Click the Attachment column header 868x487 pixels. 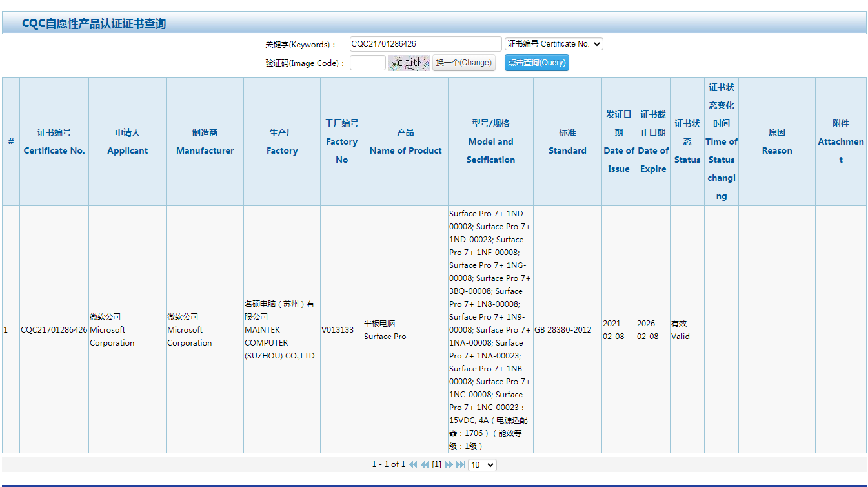[841, 141]
